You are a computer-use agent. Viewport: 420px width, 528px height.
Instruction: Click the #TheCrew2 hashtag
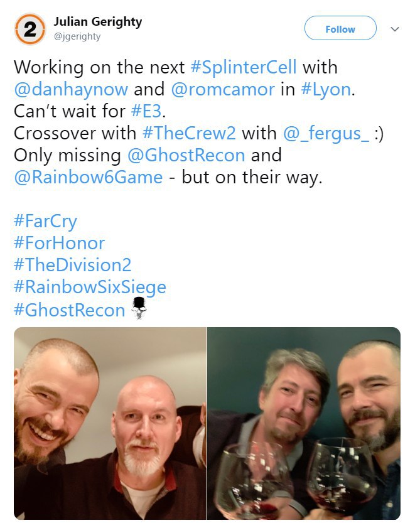click(189, 133)
